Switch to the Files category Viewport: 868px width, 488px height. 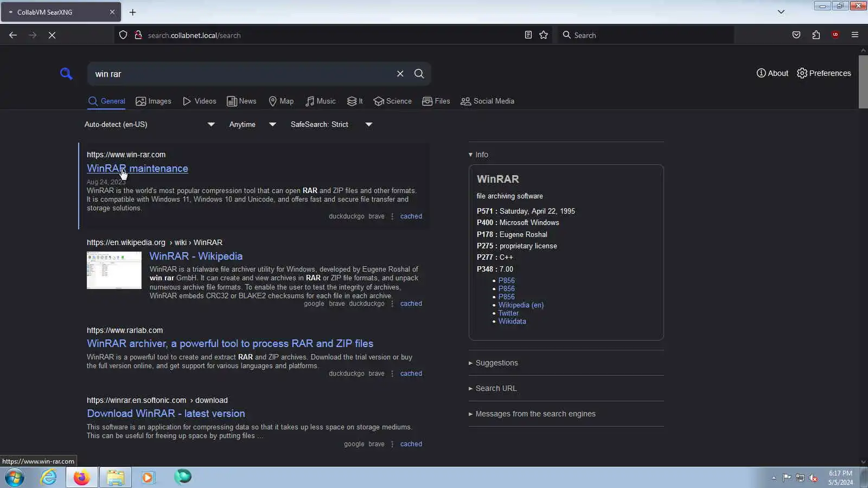[436, 101]
